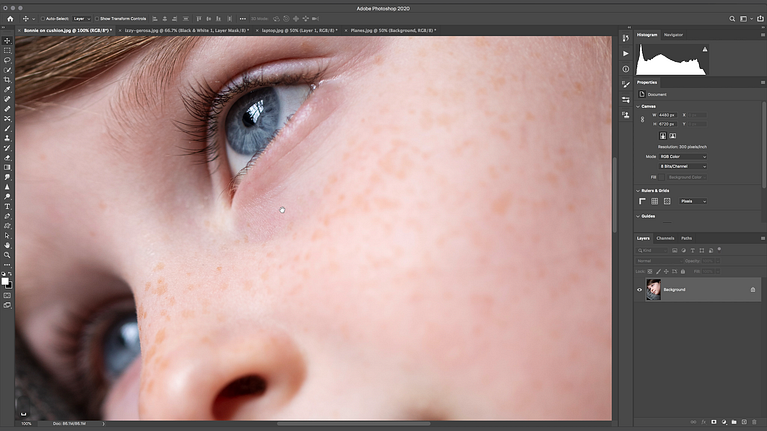Set canvas to landscape orientation
The image size is (767, 431).
[673, 136]
